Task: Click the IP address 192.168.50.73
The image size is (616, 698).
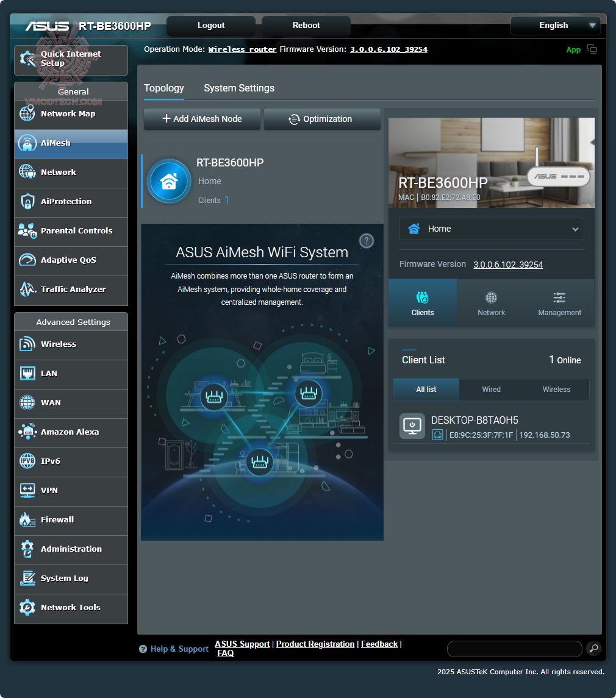Action: coord(544,435)
